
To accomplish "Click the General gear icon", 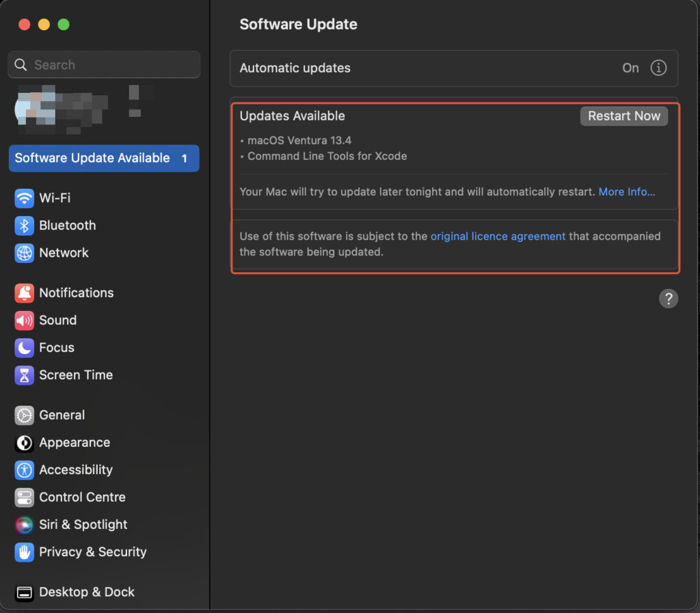I will point(24,416).
